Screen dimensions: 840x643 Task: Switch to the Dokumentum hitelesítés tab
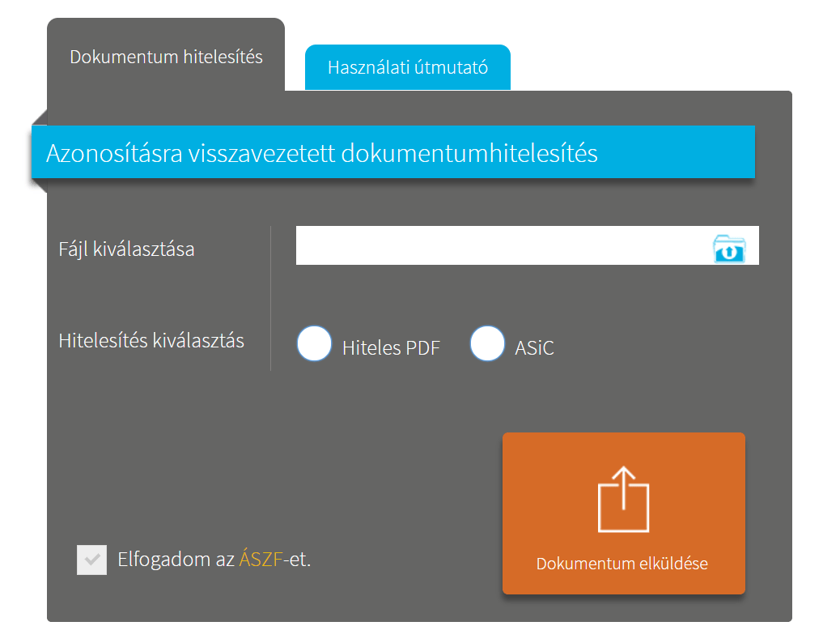pos(166,57)
